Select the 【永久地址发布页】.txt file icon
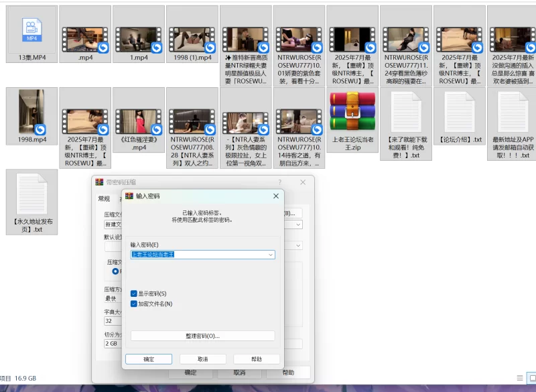Image resolution: width=536 pixels, height=392 pixels. (31, 194)
